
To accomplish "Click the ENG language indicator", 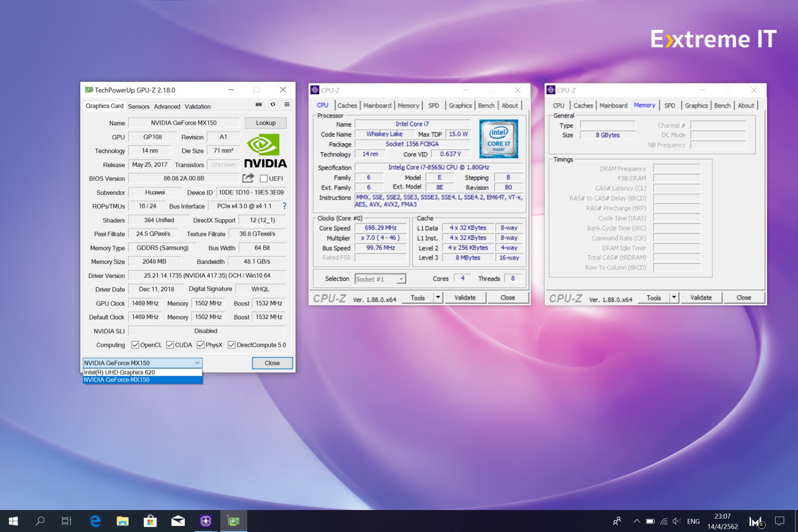I will [693, 521].
